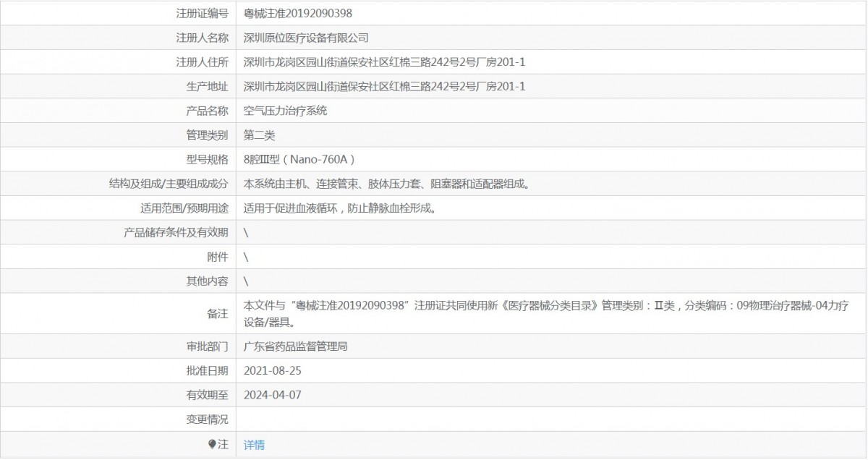Click backslash value in 其他内容 row
This screenshot has height=460, width=868.
tap(247, 281)
